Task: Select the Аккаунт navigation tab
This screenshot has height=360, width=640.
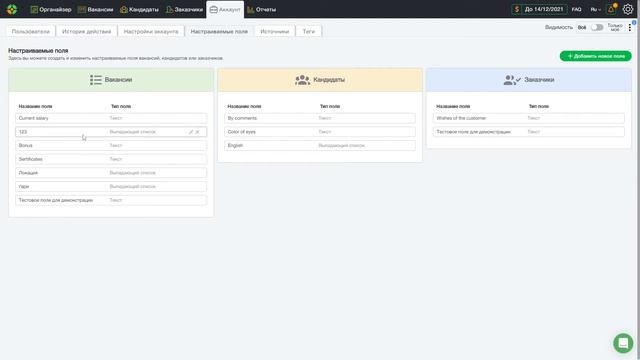Action: [x=225, y=9]
